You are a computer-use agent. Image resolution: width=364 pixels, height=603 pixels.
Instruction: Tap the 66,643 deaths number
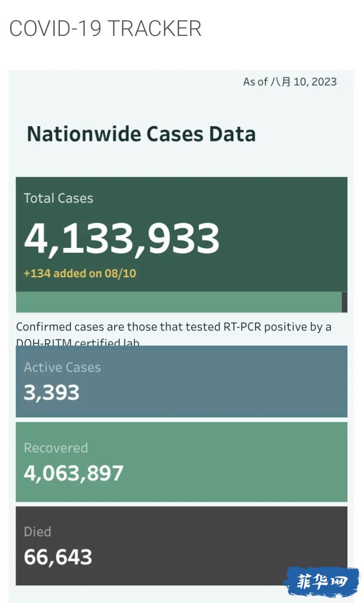58,557
